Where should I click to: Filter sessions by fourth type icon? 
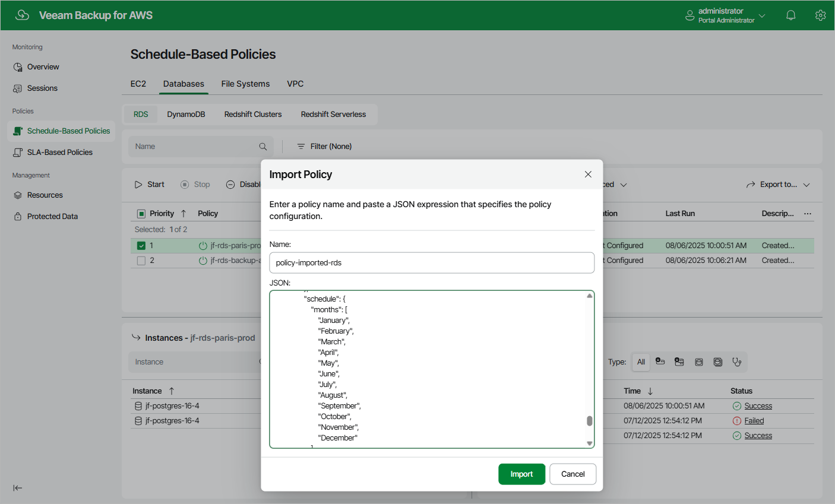(699, 362)
